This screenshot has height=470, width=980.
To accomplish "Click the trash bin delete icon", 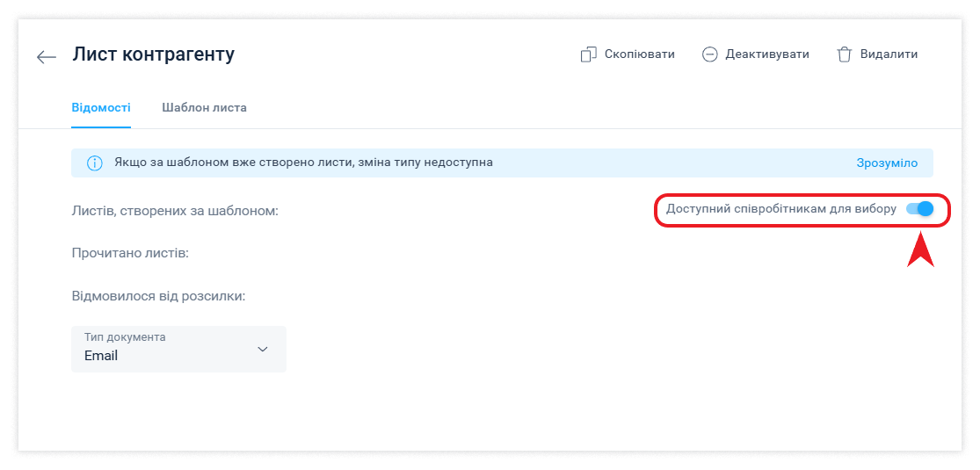I will click(x=844, y=54).
